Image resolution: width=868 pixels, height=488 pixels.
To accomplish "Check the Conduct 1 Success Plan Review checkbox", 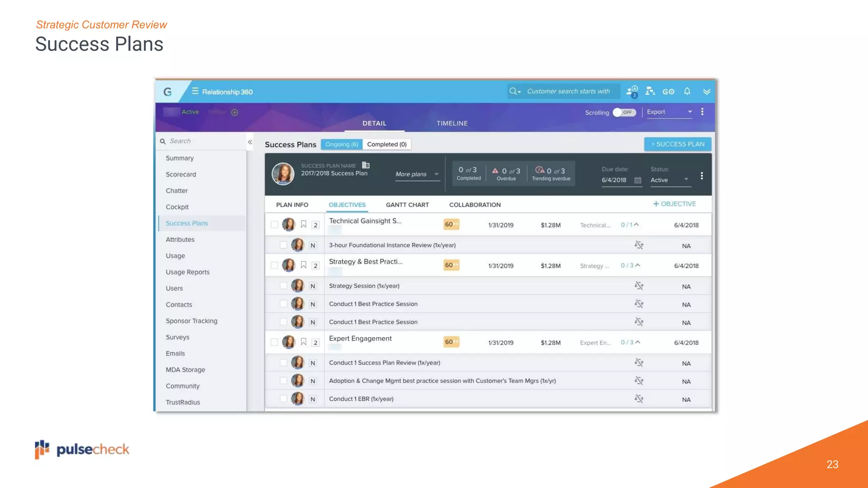I will pos(284,362).
